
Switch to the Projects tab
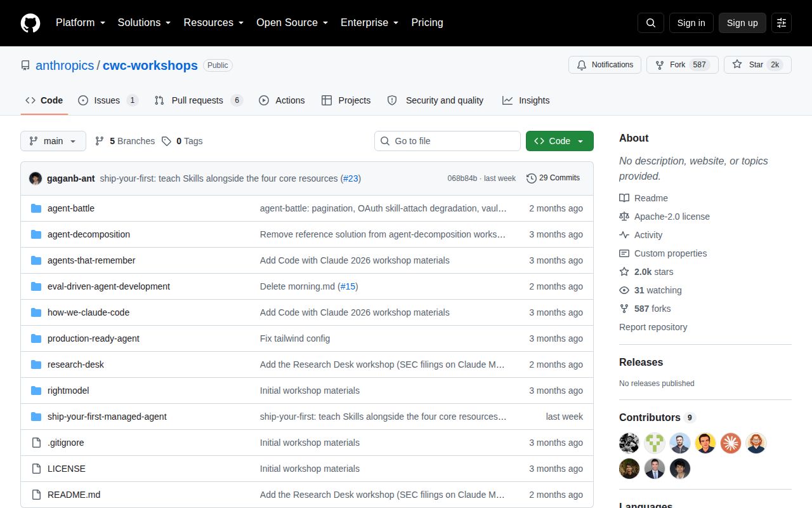point(346,100)
